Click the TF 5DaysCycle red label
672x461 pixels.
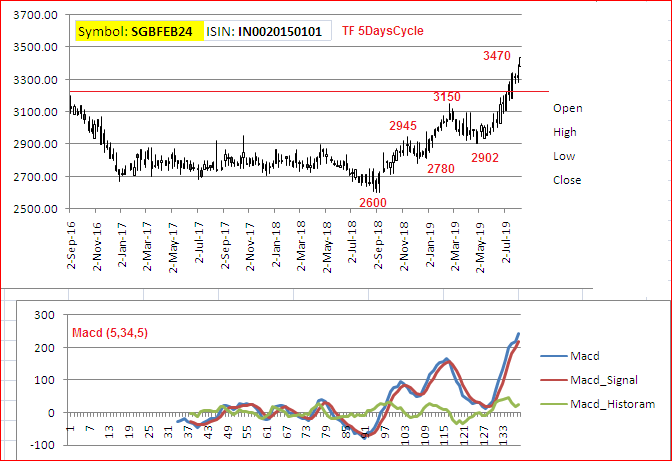pos(383,31)
